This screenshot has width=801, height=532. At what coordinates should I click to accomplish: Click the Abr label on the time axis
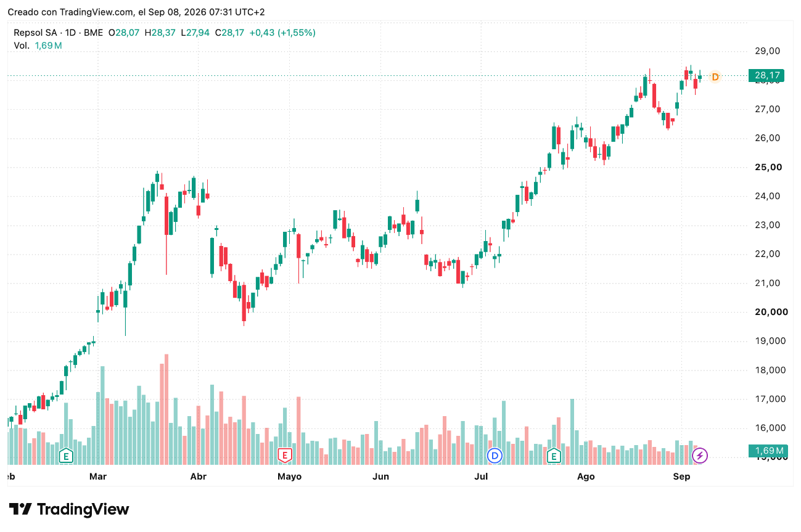[x=198, y=477]
